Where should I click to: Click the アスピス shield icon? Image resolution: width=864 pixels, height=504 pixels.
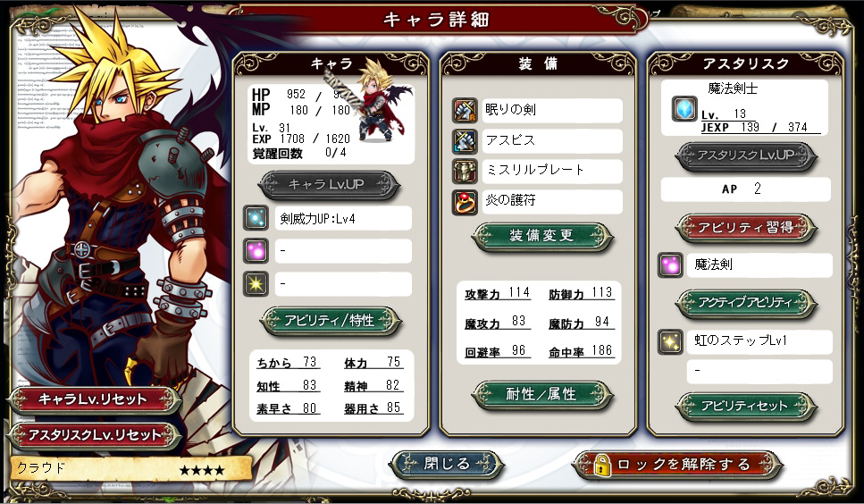465,140
